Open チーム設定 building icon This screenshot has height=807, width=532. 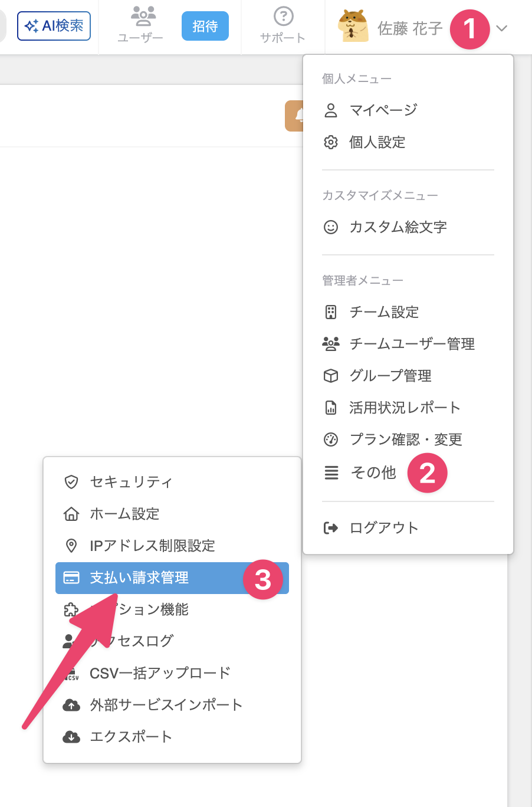point(331,312)
